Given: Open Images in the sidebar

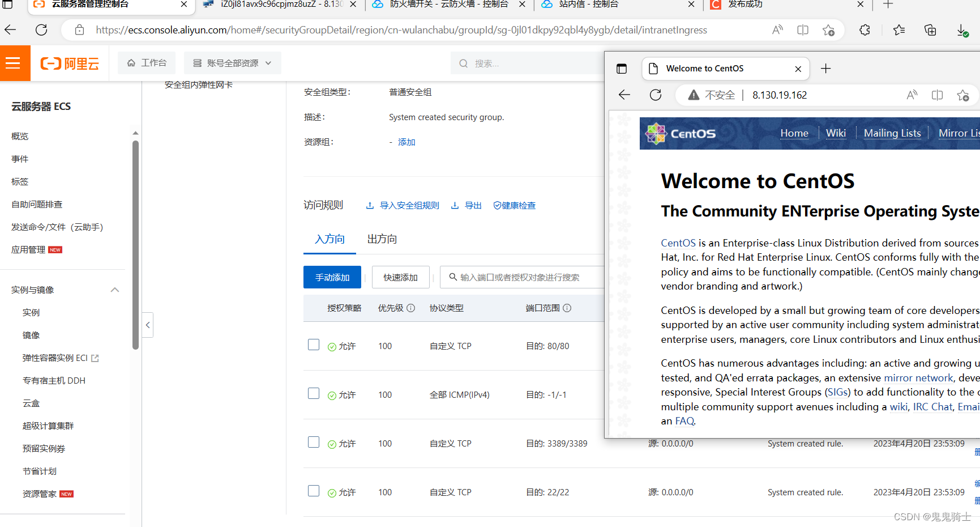Looking at the screenshot, I should click(x=31, y=335).
